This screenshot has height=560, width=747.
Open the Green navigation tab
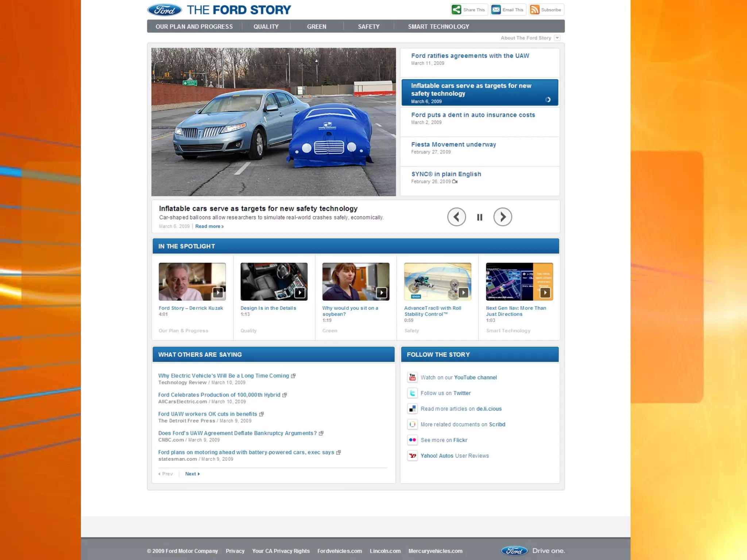(x=316, y=27)
